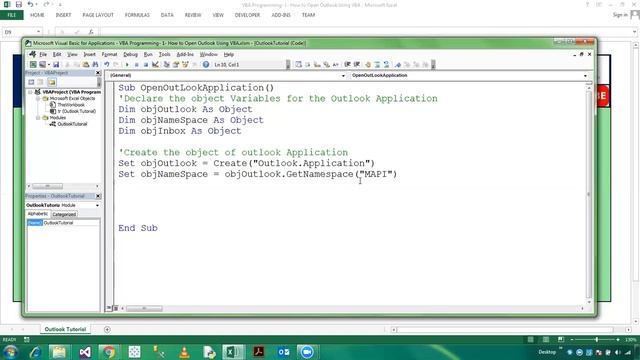The width and height of the screenshot is (640, 360).
Task: Close the Properties - OutlookTutorial panel
Action: click(x=98, y=196)
